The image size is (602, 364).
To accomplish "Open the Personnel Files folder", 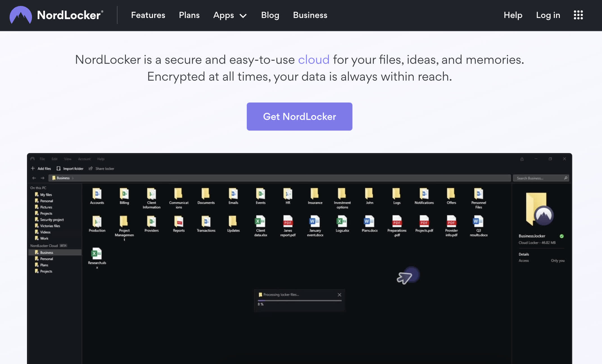I will (x=479, y=198).
